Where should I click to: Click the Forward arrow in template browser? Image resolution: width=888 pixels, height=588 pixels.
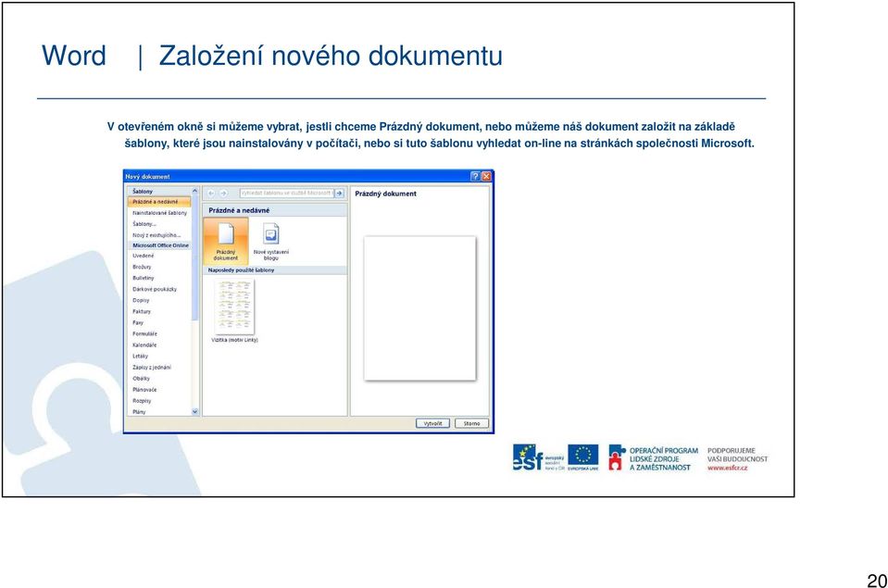[x=223, y=194]
